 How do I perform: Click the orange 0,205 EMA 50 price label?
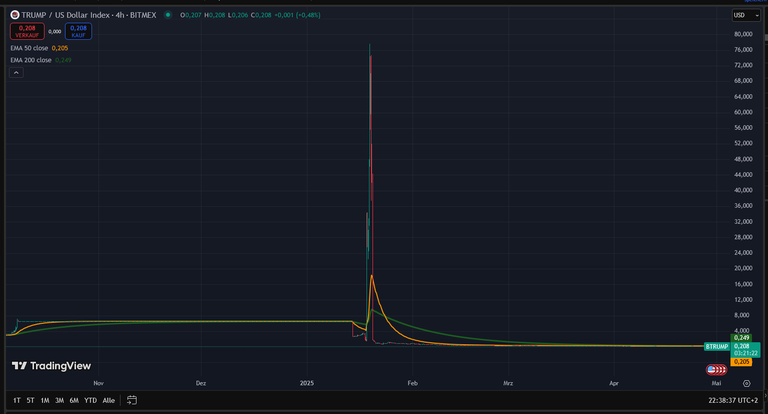point(742,362)
